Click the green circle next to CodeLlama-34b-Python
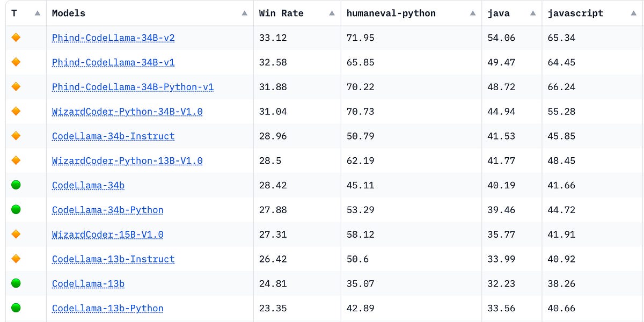Image resolution: width=644 pixels, height=322 pixels. [16, 209]
